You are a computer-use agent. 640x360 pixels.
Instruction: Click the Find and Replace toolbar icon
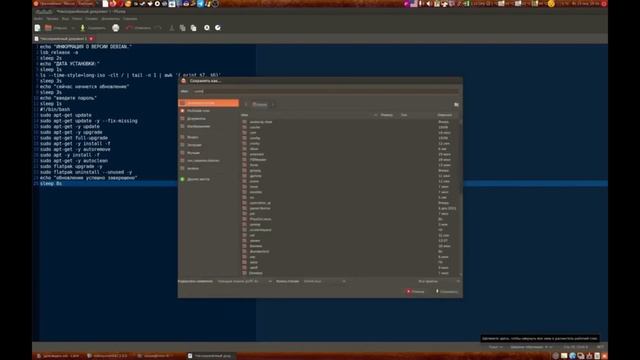218,28
